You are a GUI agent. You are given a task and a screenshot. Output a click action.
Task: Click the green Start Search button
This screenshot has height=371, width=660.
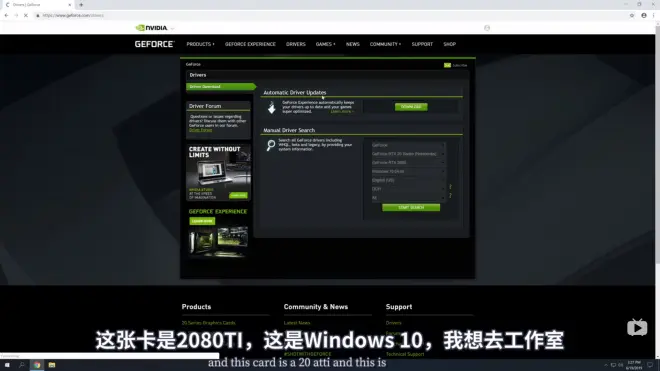411,208
